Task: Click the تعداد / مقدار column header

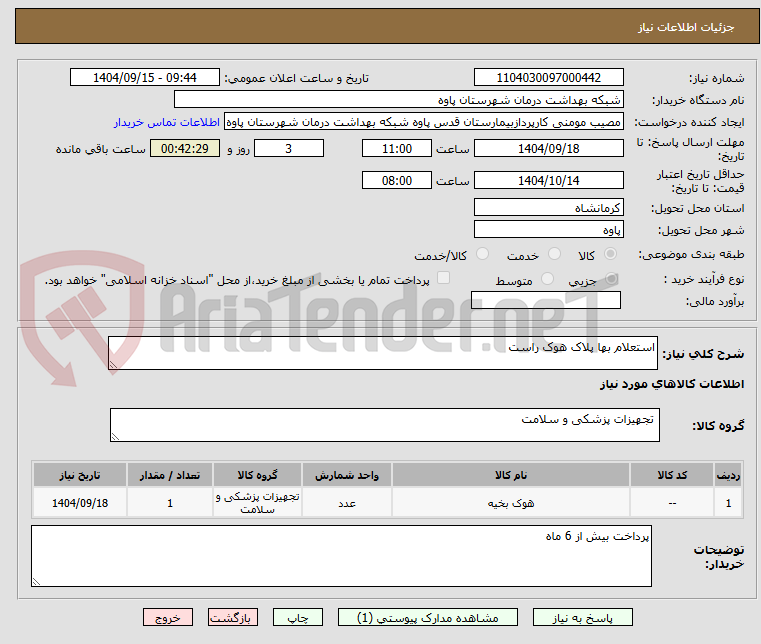Action: click(x=170, y=475)
